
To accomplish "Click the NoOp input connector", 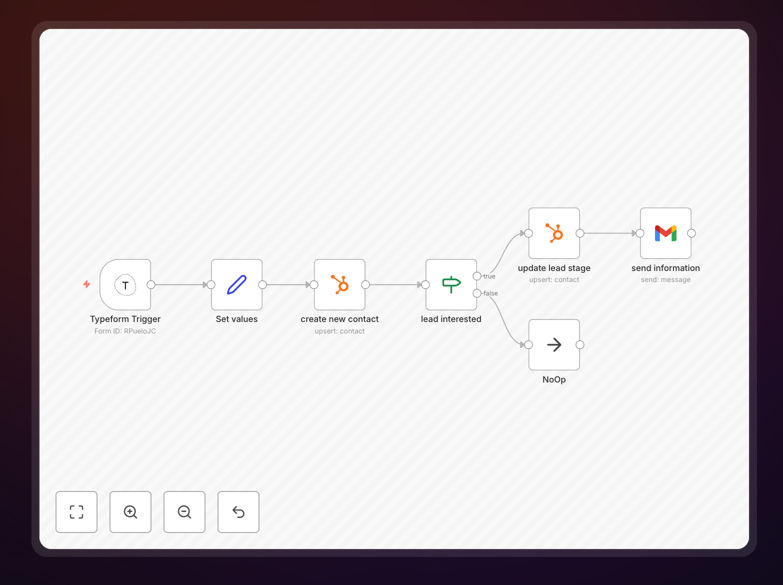I will [x=528, y=345].
